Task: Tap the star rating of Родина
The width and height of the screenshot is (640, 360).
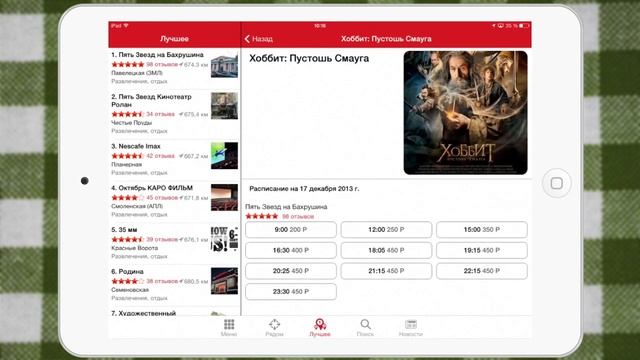Action: (x=128, y=281)
